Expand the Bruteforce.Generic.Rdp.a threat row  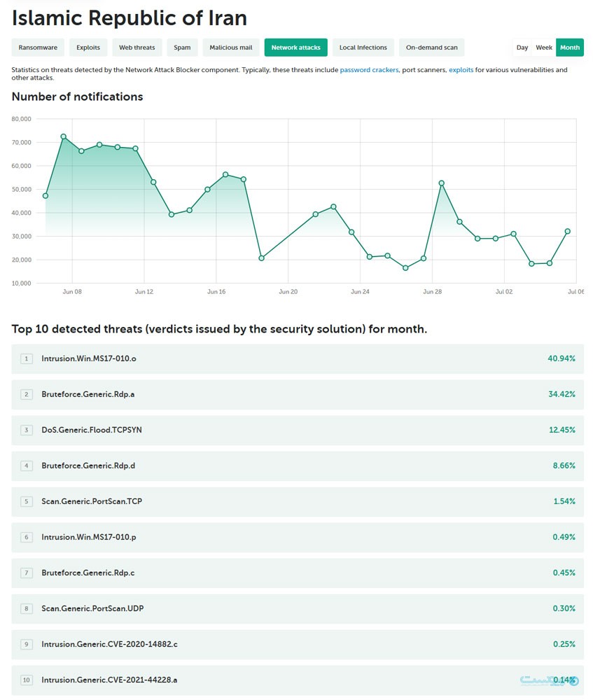tap(88, 394)
